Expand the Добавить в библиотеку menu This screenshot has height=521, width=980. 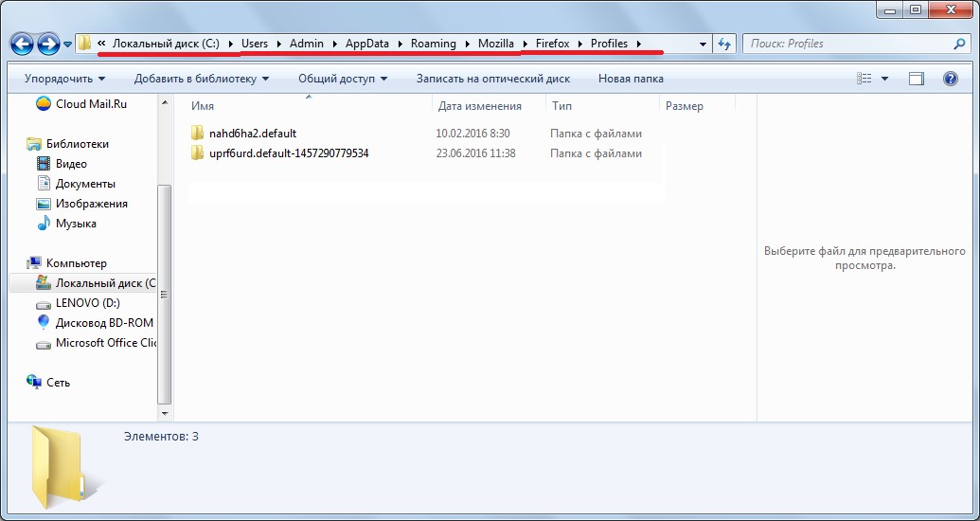tap(201, 79)
